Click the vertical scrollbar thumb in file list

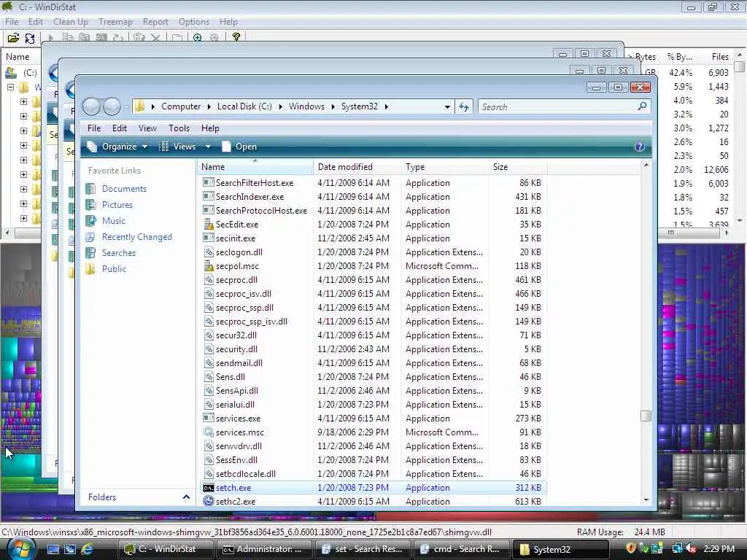(x=646, y=416)
